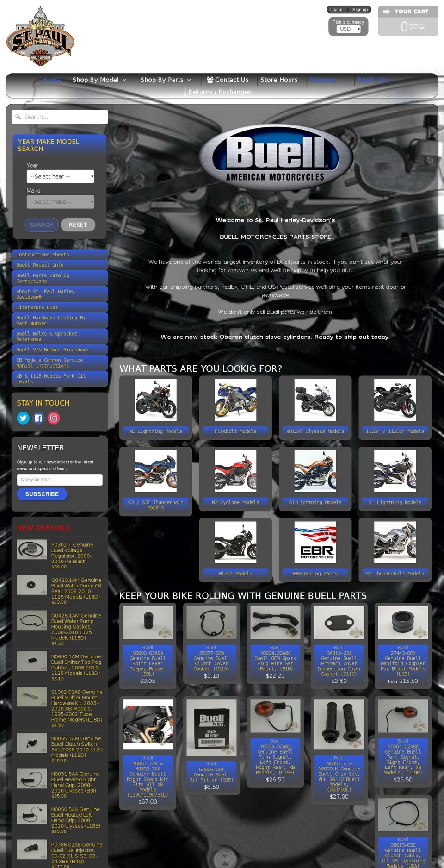Expand the Shipping menu
This screenshot has width=444, height=868.
coord(327,80)
